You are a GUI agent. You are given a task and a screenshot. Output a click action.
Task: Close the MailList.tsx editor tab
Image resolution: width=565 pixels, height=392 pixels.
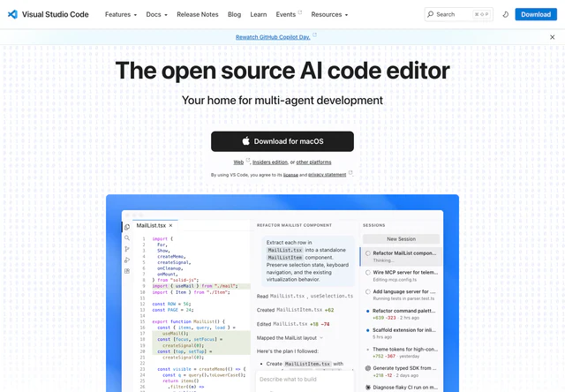pyautogui.click(x=170, y=225)
